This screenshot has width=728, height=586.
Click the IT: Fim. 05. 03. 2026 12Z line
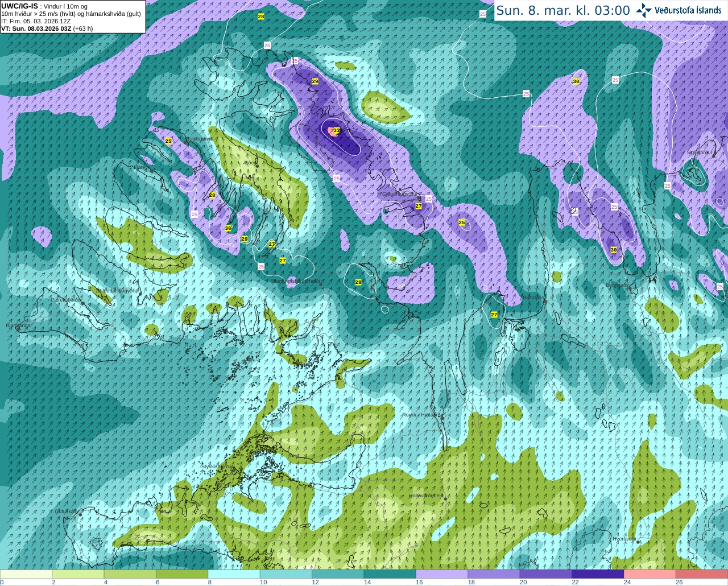pos(36,21)
